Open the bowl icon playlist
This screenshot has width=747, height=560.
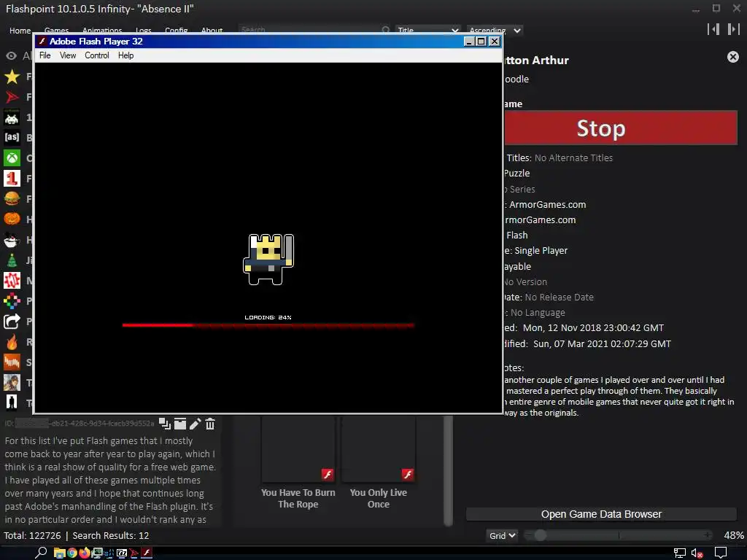tap(12, 240)
